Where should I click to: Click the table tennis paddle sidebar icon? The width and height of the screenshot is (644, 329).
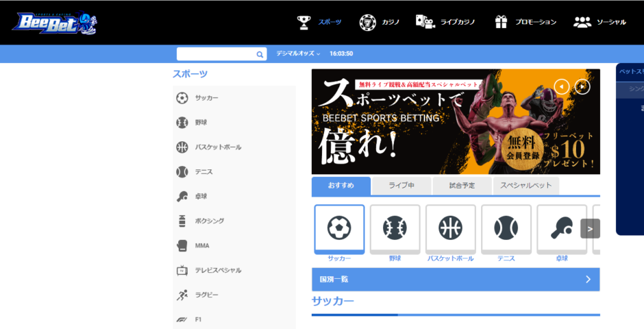pyautogui.click(x=182, y=196)
